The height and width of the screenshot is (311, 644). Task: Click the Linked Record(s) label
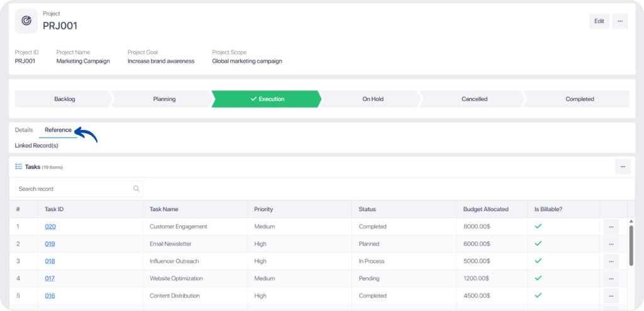(36, 146)
